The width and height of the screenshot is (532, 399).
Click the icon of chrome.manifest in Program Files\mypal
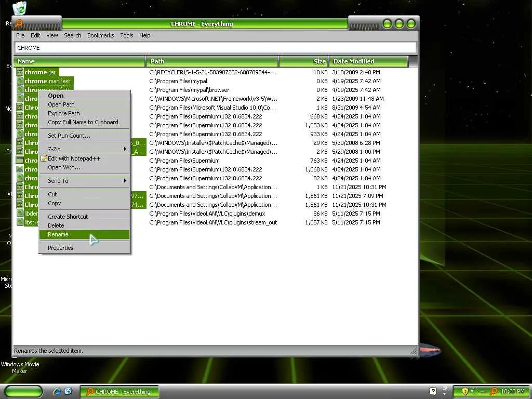pos(20,81)
